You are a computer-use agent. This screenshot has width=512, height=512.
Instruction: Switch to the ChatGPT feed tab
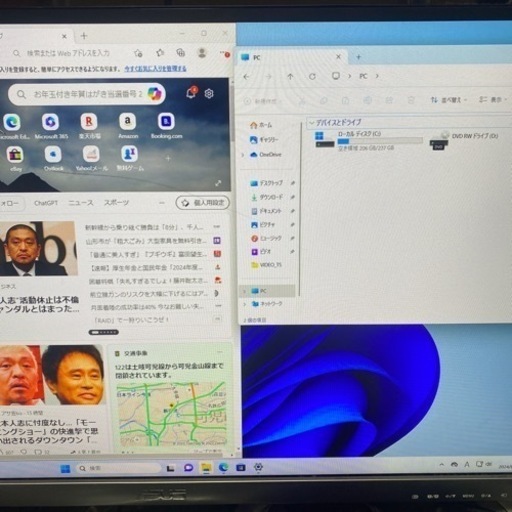tap(46, 203)
